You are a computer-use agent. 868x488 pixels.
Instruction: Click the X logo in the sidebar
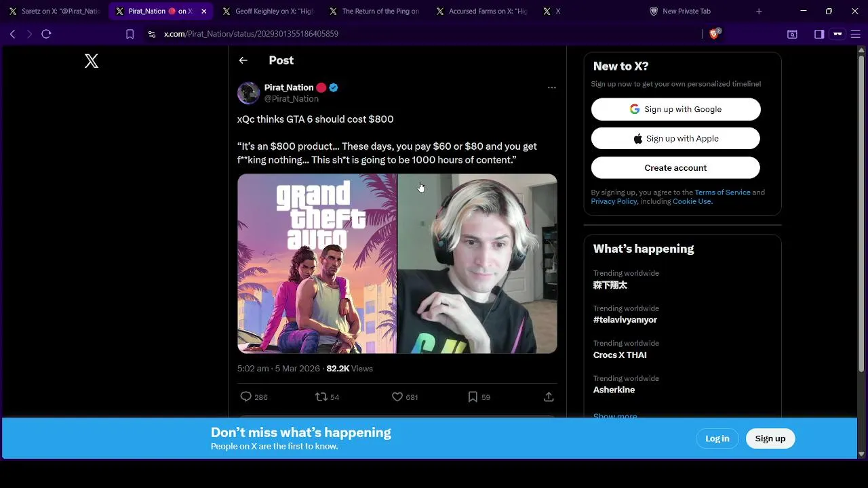click(92, 61)
